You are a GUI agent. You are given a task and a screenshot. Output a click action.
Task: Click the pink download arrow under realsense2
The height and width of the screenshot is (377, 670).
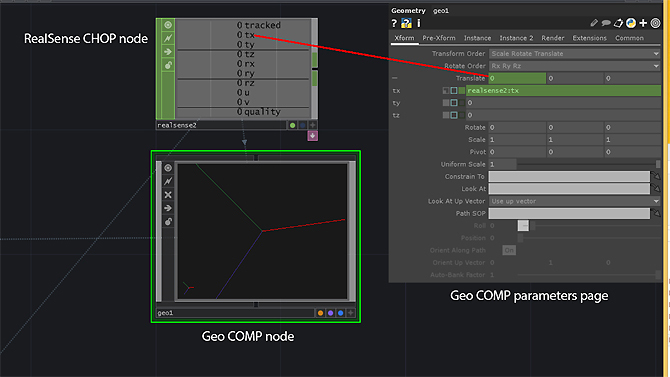pyautogui.click(x=312, y=136)
